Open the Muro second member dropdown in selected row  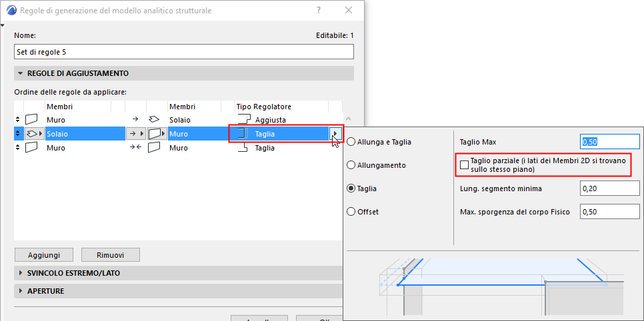157,134
